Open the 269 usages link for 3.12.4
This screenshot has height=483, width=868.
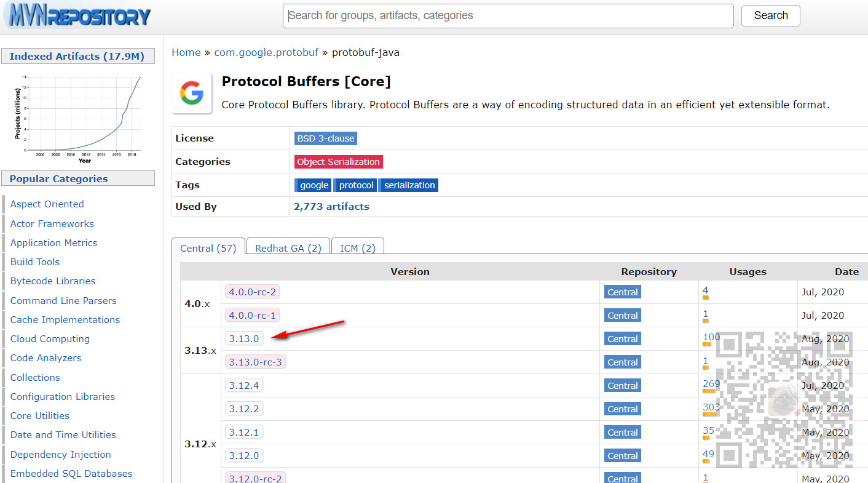[x=711, y=383]
